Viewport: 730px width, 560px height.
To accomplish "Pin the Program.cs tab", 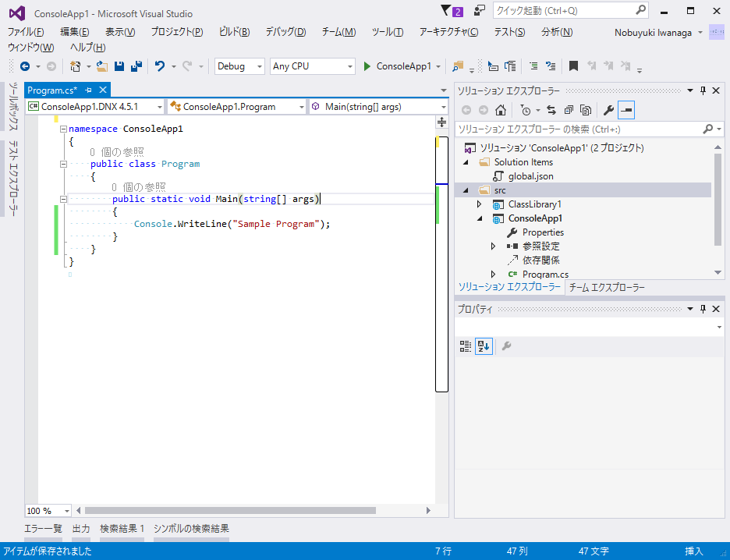I will 89,90.
